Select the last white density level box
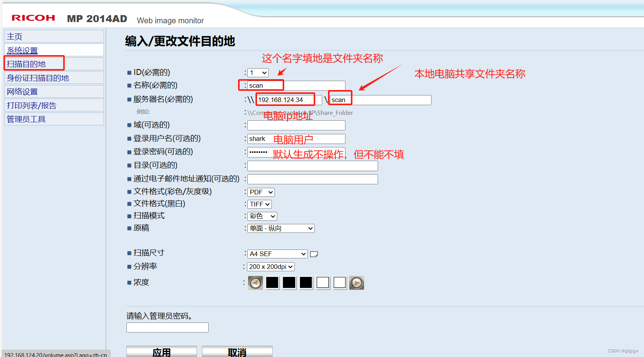The width and height of the screenshot is (644, 357). point(340,283)
